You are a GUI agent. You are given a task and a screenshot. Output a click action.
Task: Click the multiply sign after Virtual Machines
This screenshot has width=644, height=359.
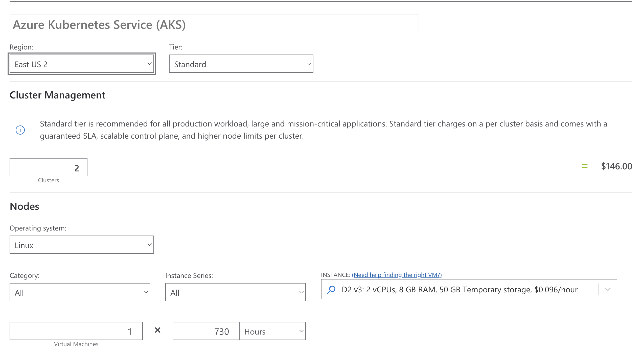158,330
